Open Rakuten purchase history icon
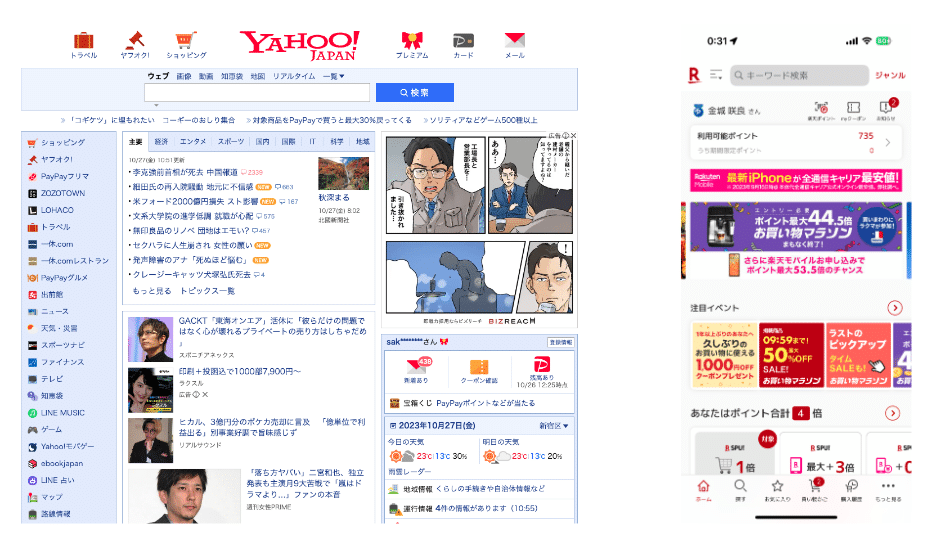 pyautogui.click(x=851, y=487)
